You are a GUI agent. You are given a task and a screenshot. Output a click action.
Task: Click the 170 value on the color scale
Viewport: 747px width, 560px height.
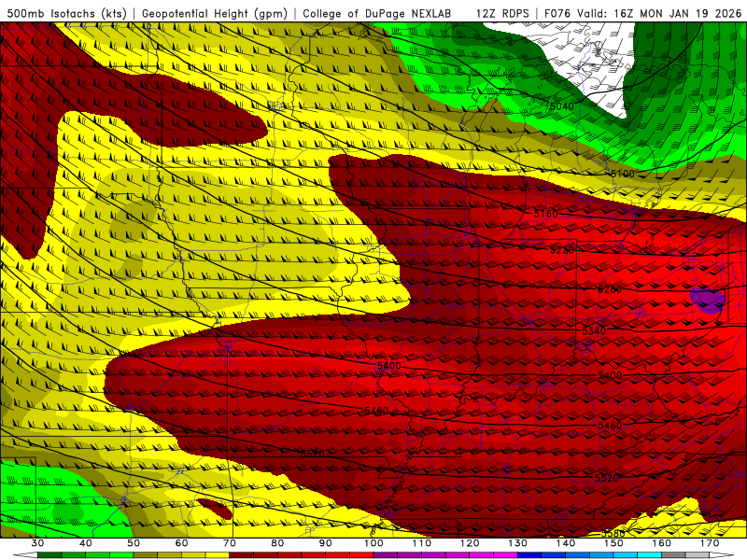click(x=710, y=543)
